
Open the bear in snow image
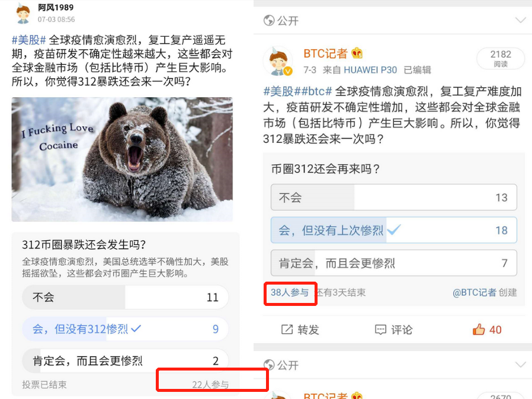point(122,159)
